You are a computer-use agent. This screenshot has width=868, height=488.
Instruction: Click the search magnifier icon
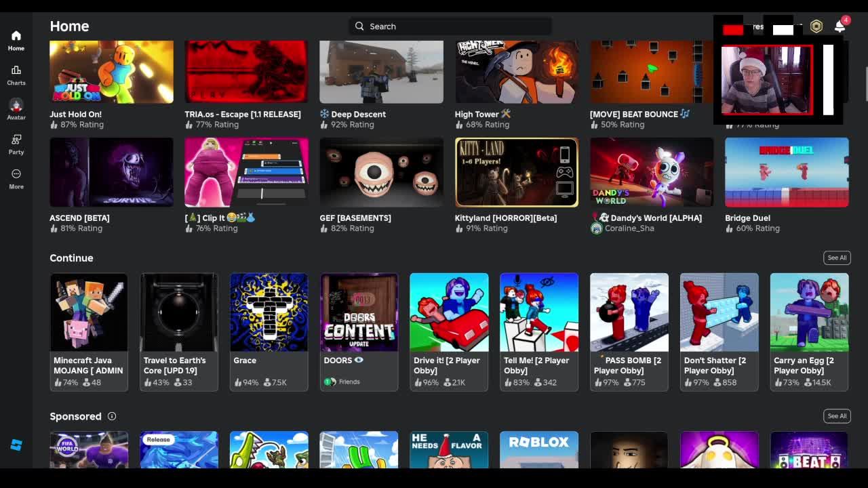(x=359, y=26)
